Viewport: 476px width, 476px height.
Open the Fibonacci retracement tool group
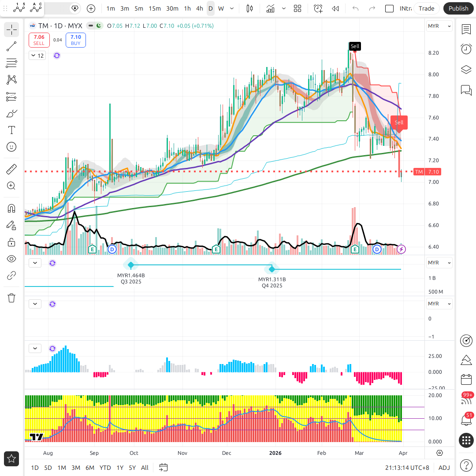[11, 63]
